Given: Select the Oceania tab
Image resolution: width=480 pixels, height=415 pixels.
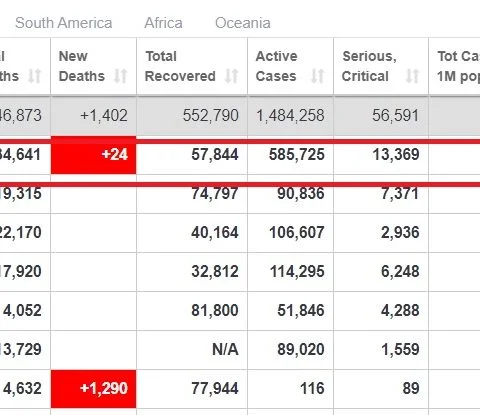Looking at the screenshot, I should coord(243,23).
